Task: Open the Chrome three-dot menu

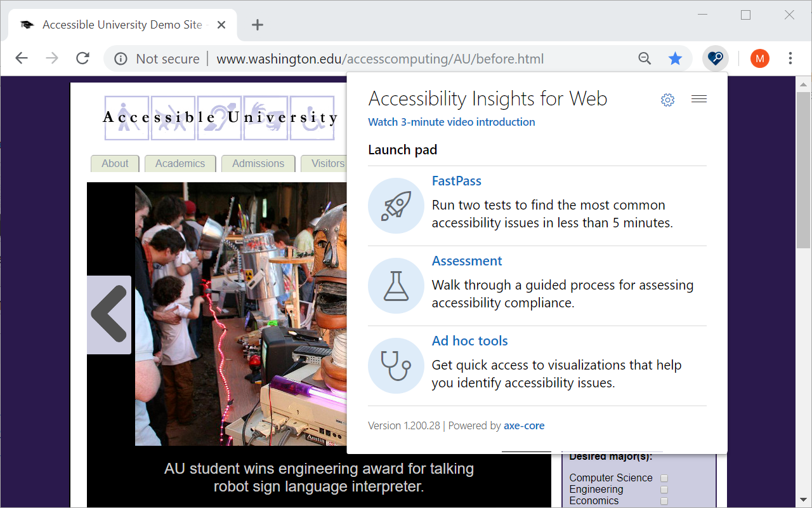Action: (790, 58)
